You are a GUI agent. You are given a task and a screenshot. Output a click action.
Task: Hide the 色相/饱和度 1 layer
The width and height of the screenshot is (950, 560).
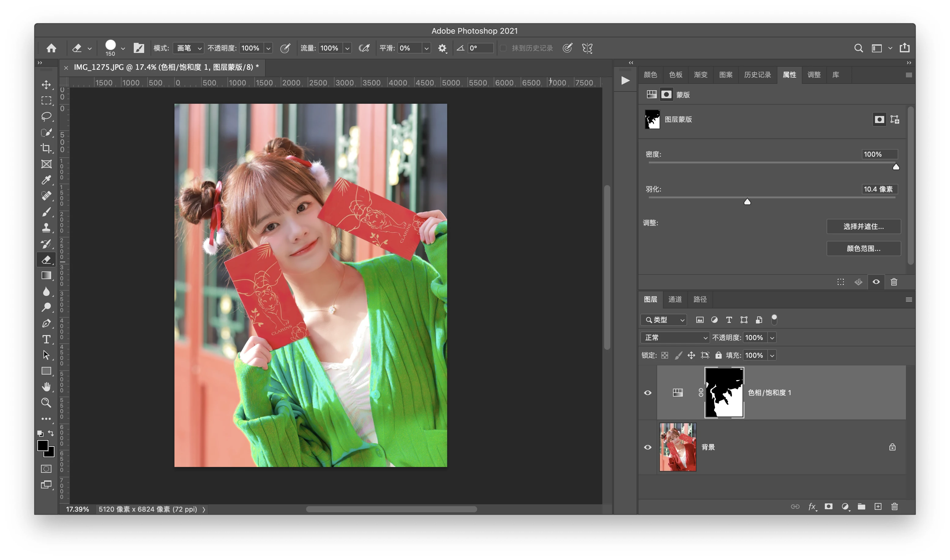coord(648,393)
